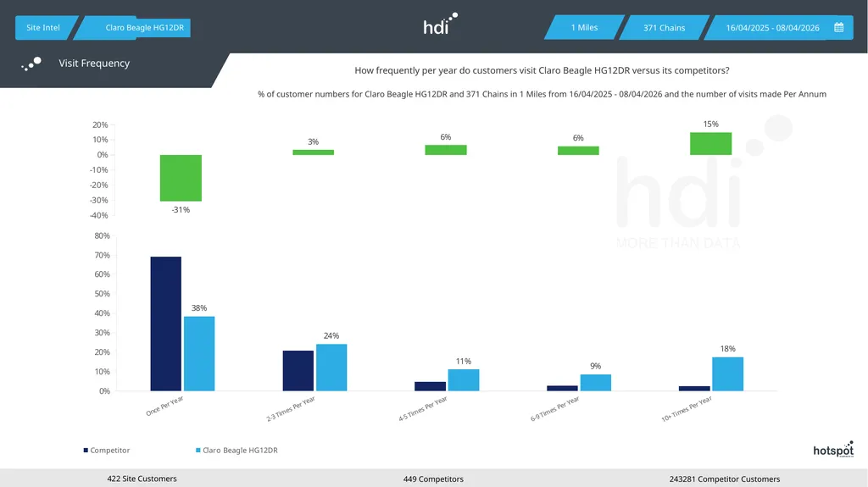868x487 pixels.
Task: Click the '2-3 Times Per Year' axis label
Action: pos(291,409)
